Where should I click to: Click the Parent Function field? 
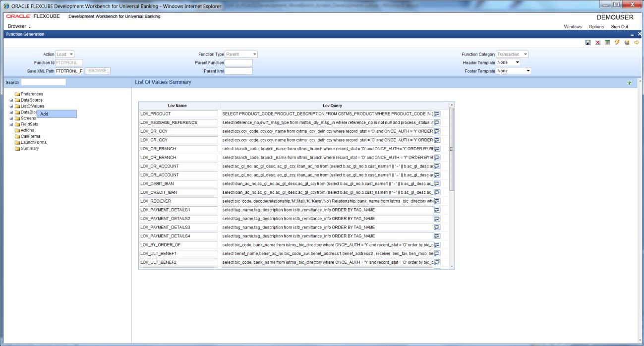point(238,62)
